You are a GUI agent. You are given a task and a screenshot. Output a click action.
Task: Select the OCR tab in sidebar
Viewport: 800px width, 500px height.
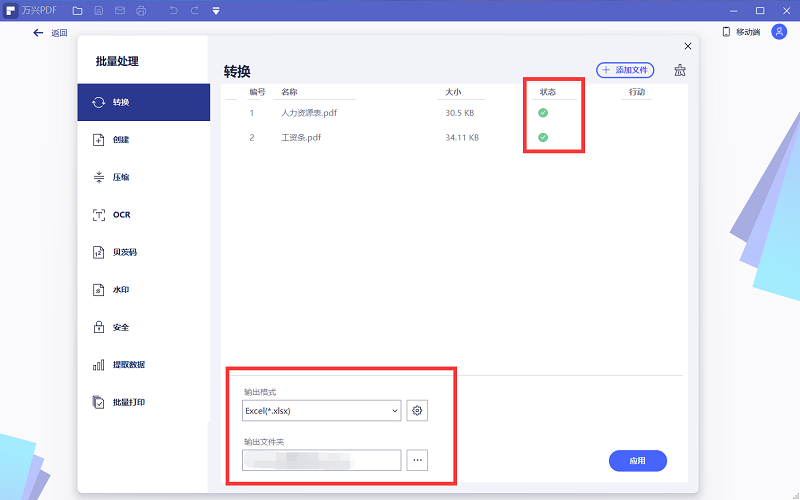120,215
